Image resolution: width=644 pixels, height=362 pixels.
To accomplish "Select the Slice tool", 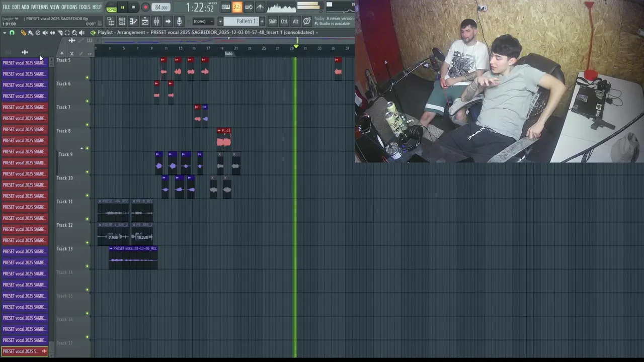I will coord(59,33).
